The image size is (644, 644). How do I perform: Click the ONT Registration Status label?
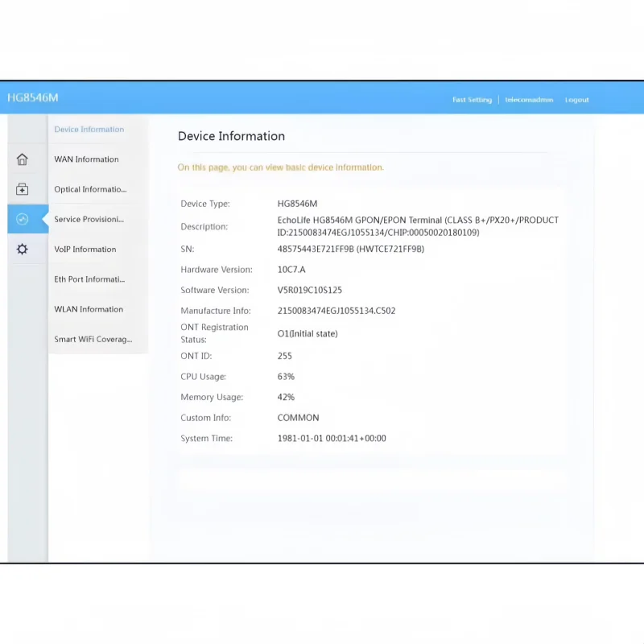point(214,333)
